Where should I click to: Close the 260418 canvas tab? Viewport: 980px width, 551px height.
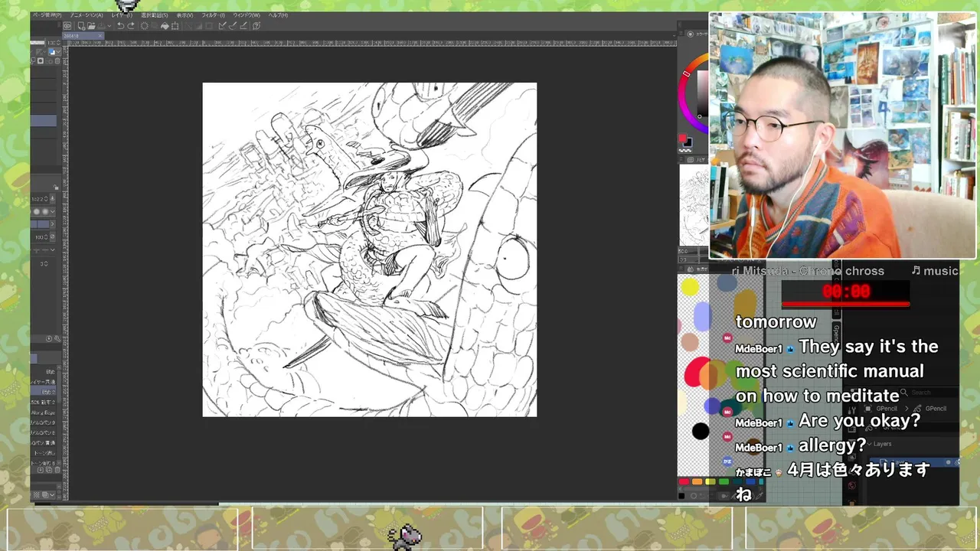pyautogui.click(x=100, y=35)
